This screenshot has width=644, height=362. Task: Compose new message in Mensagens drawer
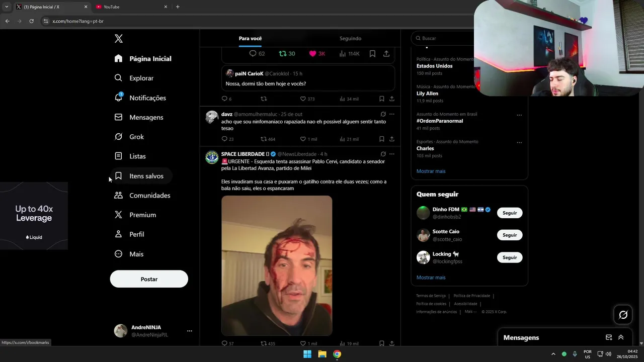(x=609, y=337)
